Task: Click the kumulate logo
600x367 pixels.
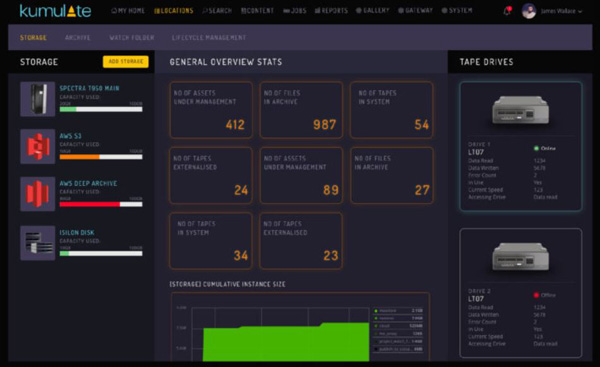Action: click(55, 11)
